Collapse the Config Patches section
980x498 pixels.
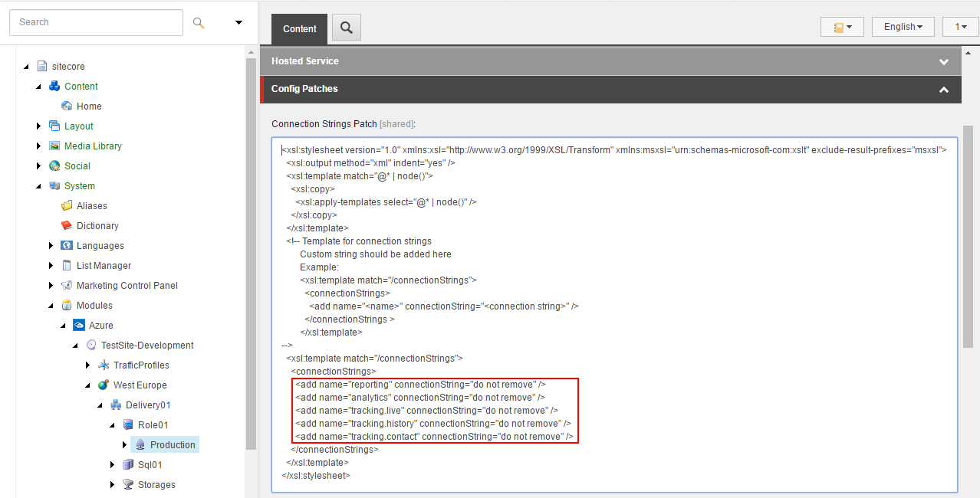(x=944, y=89)
